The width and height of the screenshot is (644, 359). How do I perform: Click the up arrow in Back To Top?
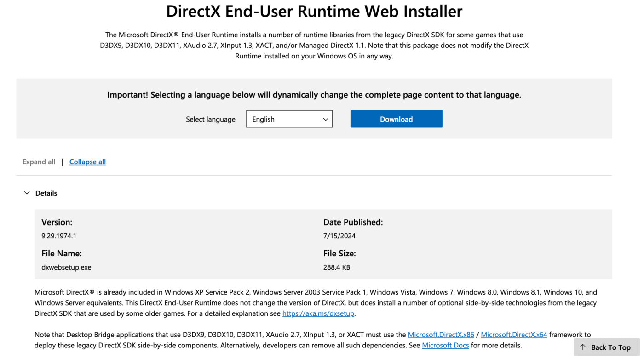pyautogui.click(x=583, y=347)
